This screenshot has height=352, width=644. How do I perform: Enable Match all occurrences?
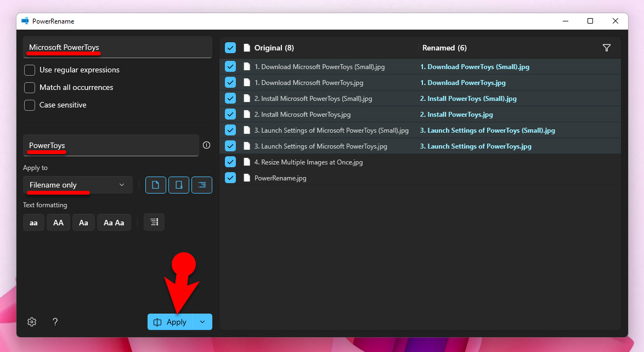pyautogui.click(x=30, y=88)
